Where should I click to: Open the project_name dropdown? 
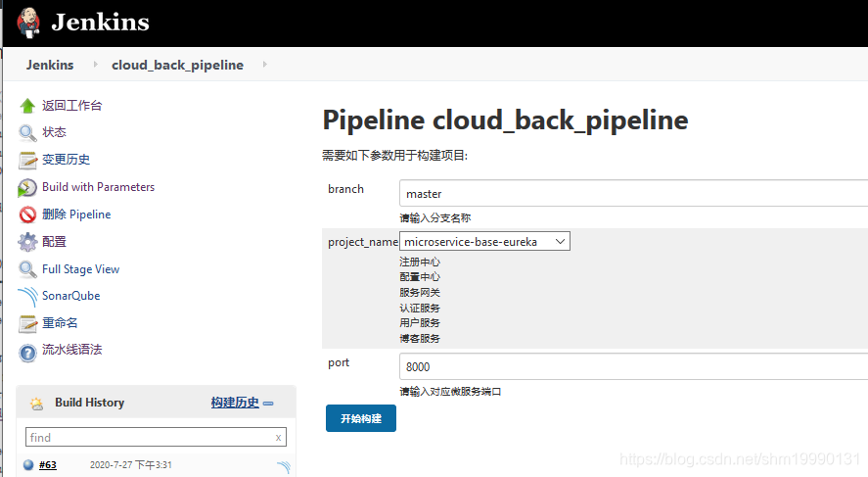[x=484, y=242]
